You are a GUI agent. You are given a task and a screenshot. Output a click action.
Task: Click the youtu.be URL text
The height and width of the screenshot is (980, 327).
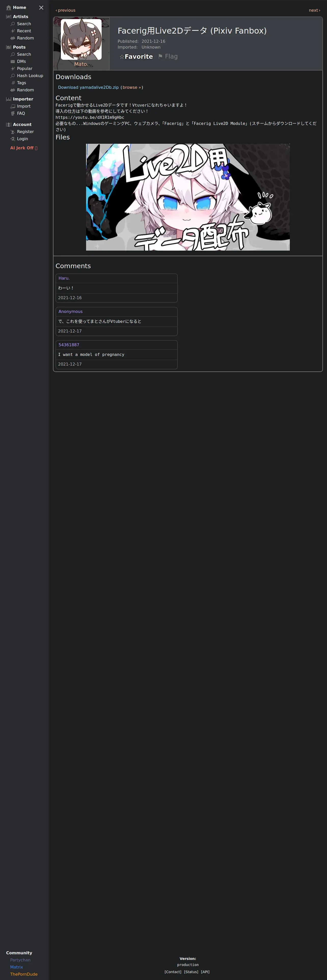tap(90, 118)
